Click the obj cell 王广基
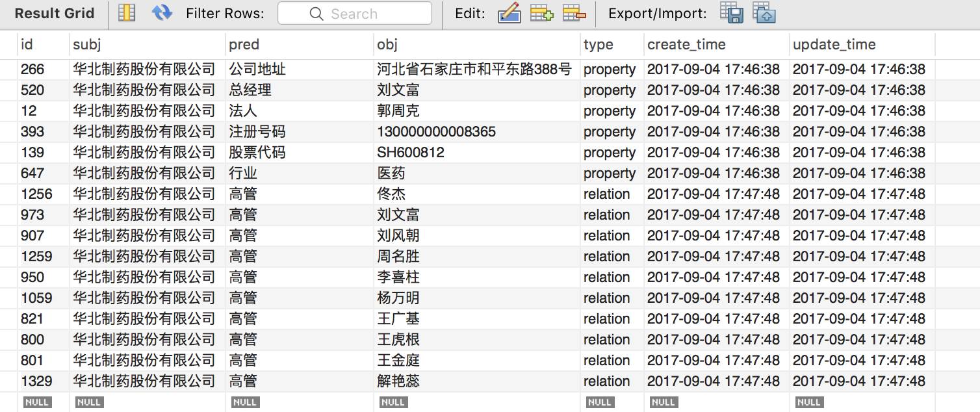Screen dimensions: 980x412 477,319
